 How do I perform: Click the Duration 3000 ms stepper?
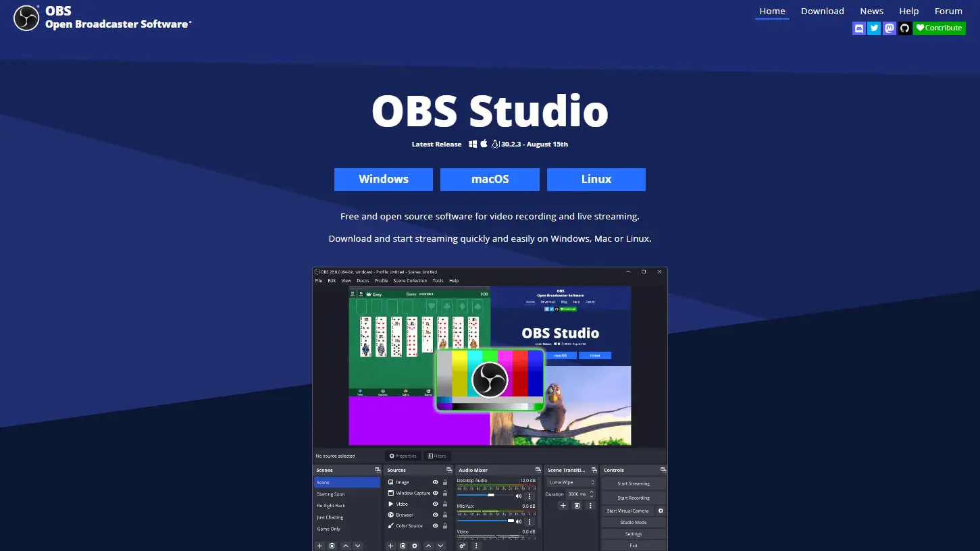(x=582, y=494)
